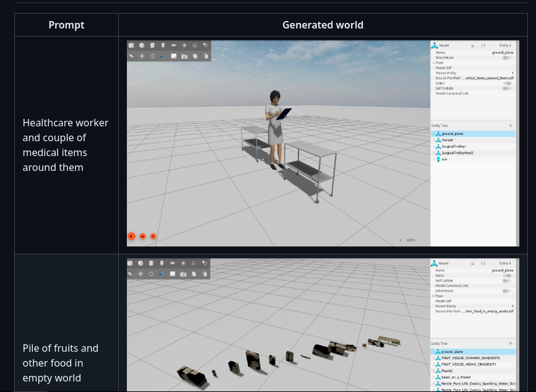This screenshot has width=536, height=392.
Task: Add entity via plus in healthcare Entity Tree
Action: point(511,126)
